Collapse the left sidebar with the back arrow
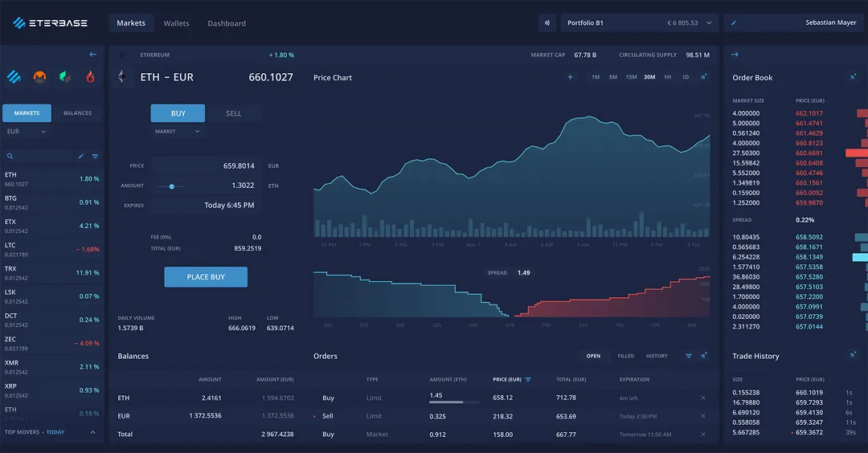Viewport: 868px width, 453px height. tap(93, 54)
